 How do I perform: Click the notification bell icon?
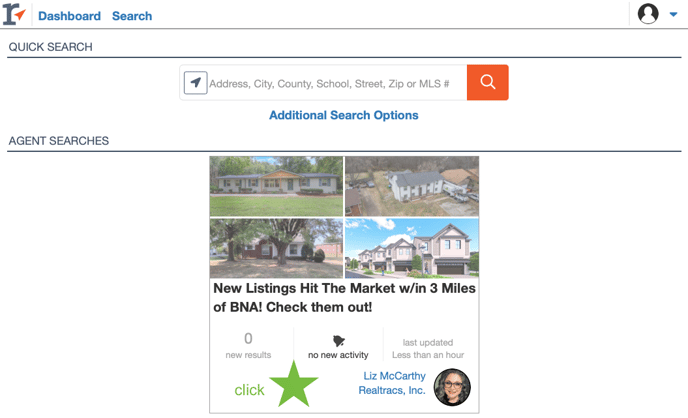click(x=338, y=341)
